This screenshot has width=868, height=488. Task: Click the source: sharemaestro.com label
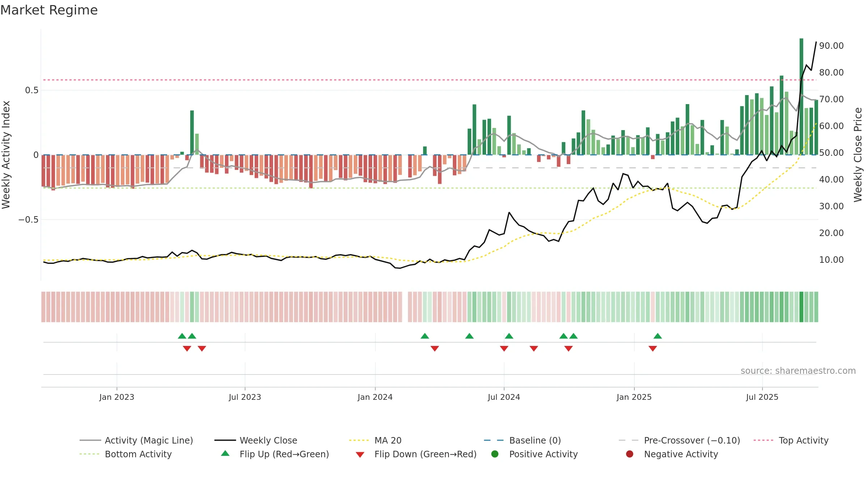tap(798, 371)
